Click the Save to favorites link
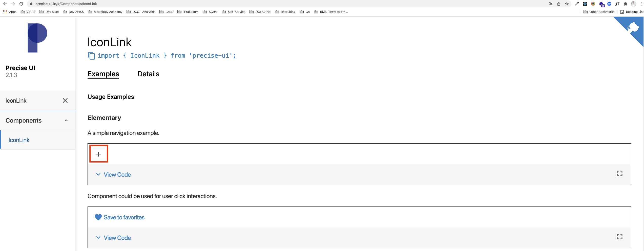Viewport: 644px width, 251px height. (124, 217)
